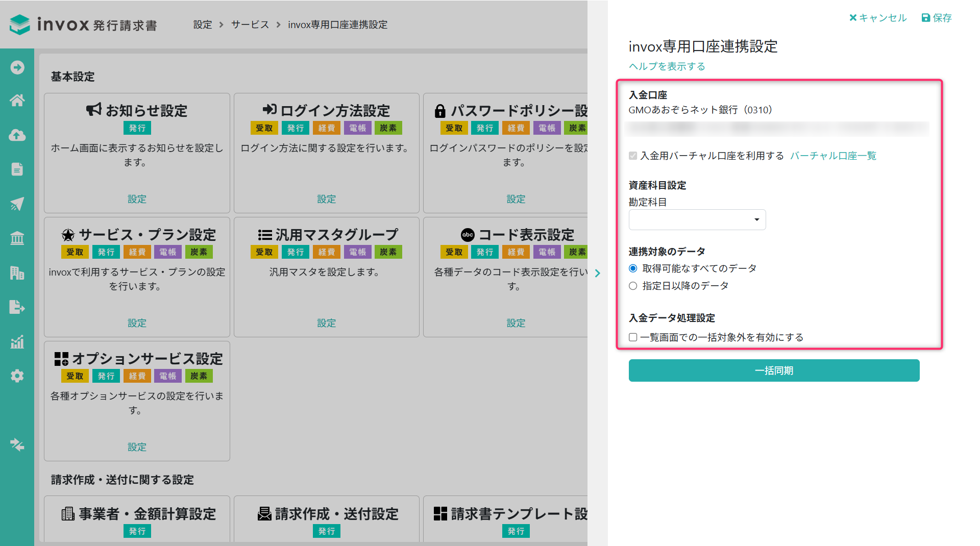This screenshot has width=980, height=546.
Task: Enable 一覧画面での一括対象外を有効にする checkbox
Action: tap(633, 337)
